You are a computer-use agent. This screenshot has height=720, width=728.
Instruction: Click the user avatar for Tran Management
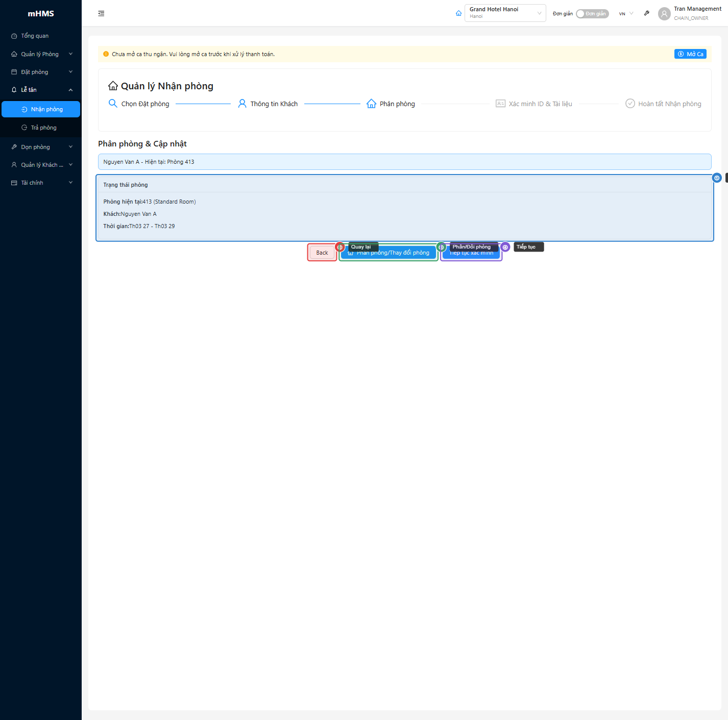coord(664,14)
